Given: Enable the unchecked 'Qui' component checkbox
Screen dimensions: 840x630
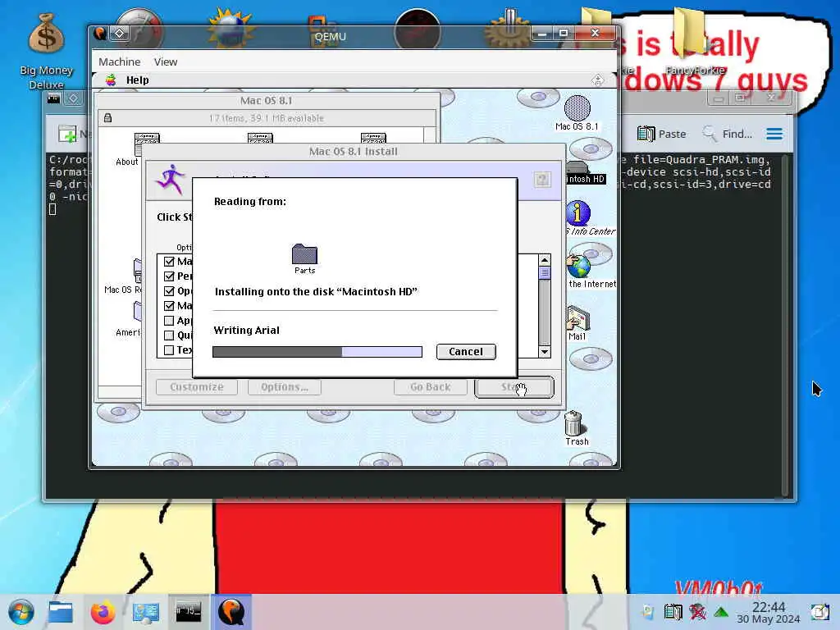Looking at the screenshot, I should [169, 336].
